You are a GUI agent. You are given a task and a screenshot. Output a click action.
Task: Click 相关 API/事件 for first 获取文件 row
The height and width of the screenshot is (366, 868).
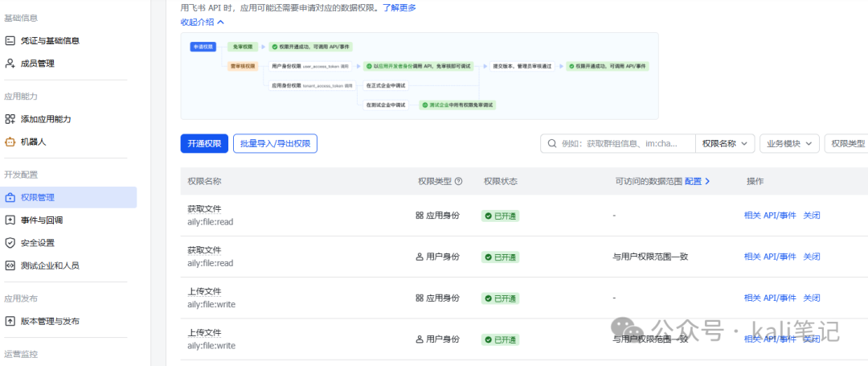pyautogui.click(x=770, y=216)
